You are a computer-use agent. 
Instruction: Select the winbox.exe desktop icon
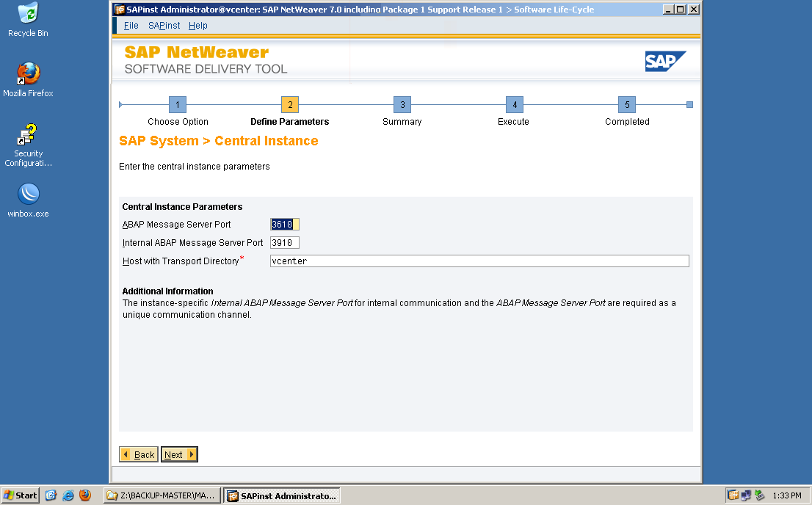pos(28,200)
